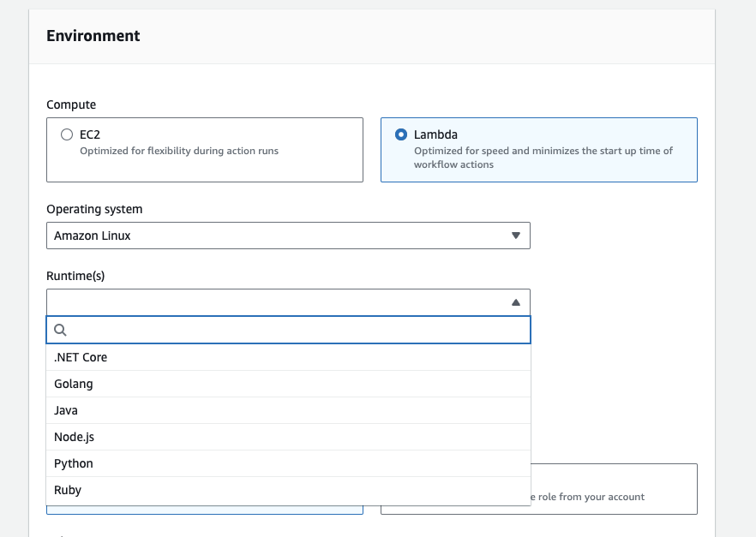The width and height of the screenshot is (756, 537).
Task: Choose Golang from runtime list
Action: (x=74, y=384)
